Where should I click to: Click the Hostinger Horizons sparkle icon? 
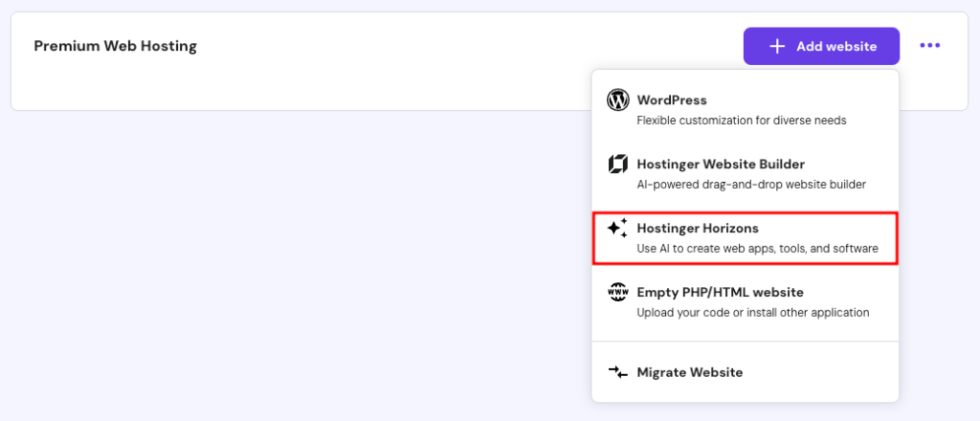click(x=617, y=228)
